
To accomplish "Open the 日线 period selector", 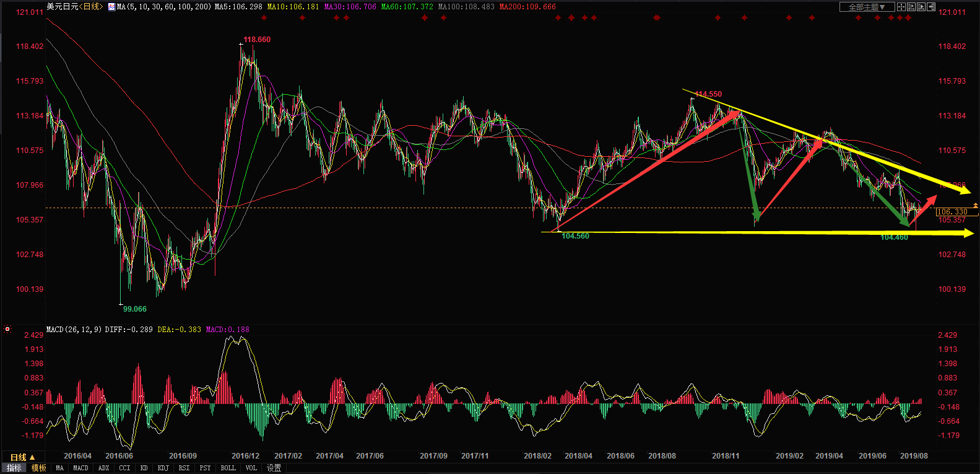I will pos(22,457).
